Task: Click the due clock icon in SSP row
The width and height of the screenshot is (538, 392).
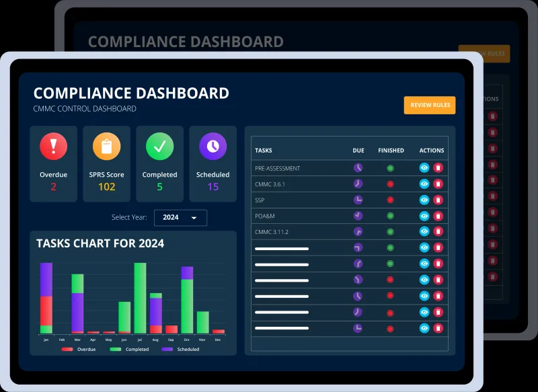Action: (358, 200)
